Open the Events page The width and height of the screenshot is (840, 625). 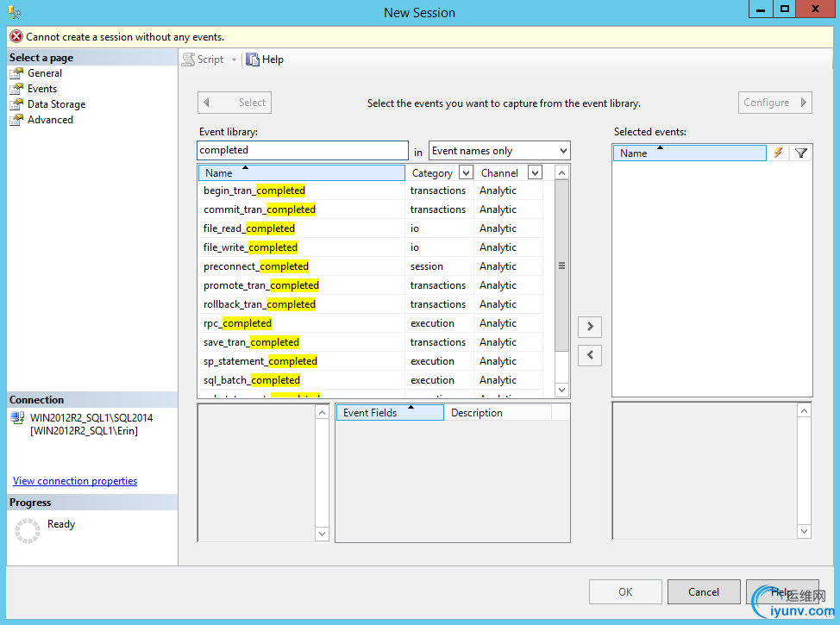coord(42,89)
